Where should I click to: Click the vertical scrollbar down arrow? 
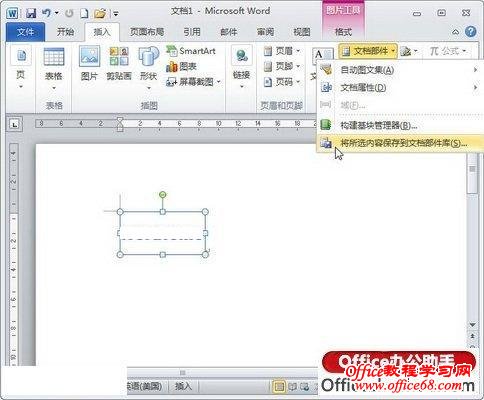(472, 324)
